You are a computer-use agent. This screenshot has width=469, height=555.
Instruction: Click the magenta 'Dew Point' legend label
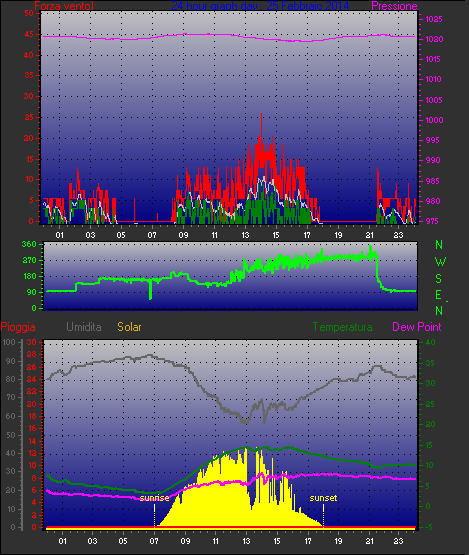(417, 327)
